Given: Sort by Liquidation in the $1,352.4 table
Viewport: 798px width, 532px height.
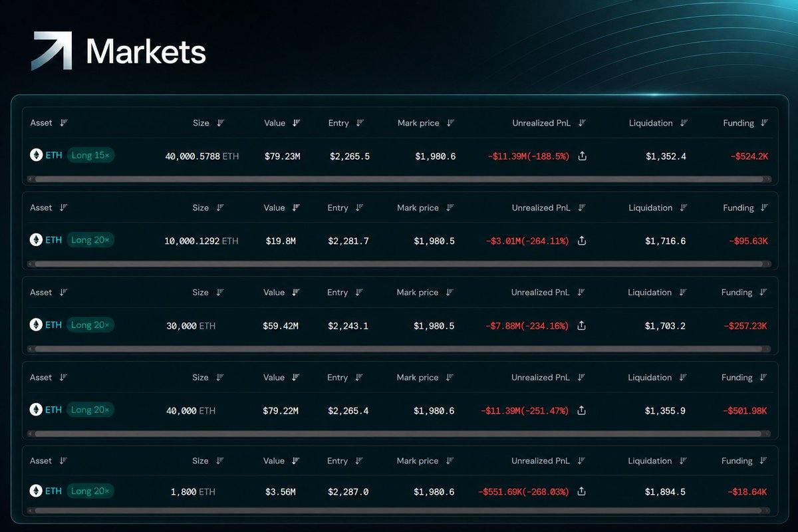Looking at the screenshot, I should point(684,123).
